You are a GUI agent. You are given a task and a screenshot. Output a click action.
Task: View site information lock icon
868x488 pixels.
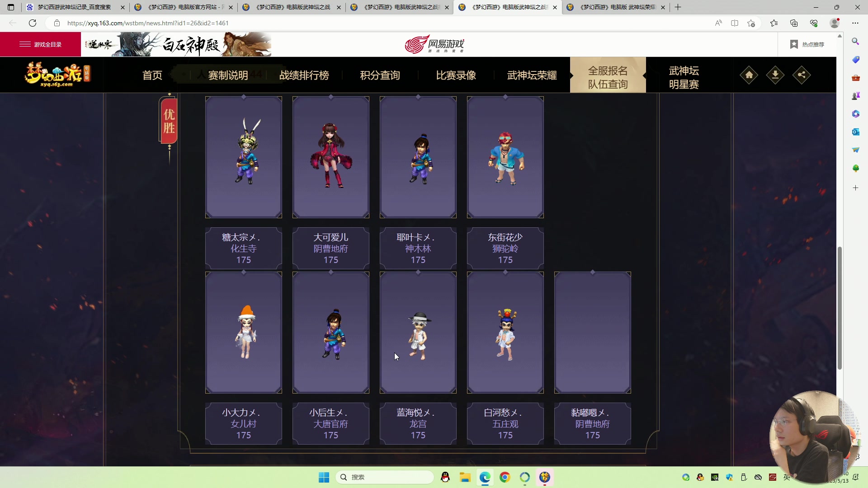tap(57, 23)
